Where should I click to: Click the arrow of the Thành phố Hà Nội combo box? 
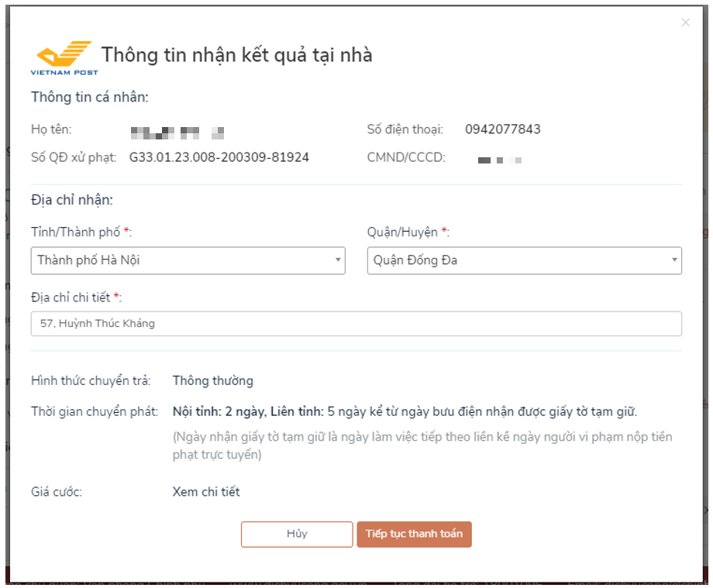pos(337,260)
